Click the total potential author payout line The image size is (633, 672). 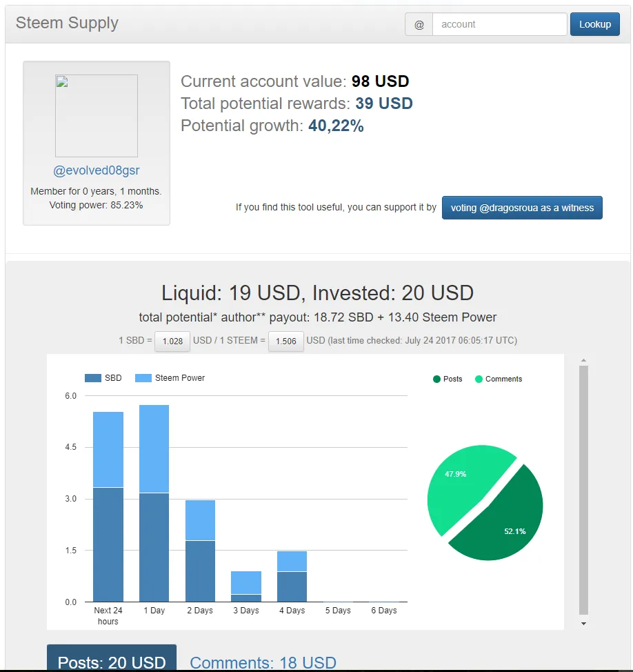tap(317, 317)
